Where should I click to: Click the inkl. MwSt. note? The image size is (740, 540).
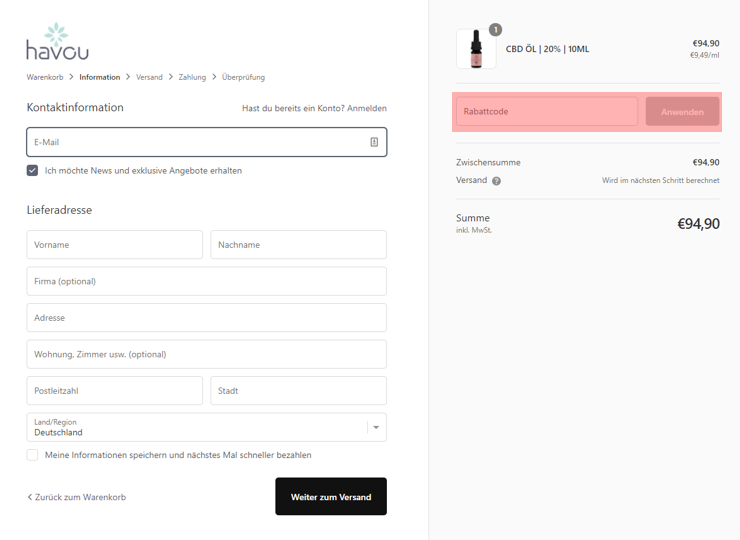click(474, 230)
